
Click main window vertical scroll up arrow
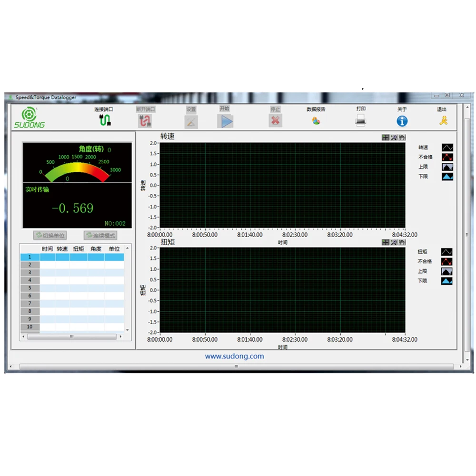[467, 108]
